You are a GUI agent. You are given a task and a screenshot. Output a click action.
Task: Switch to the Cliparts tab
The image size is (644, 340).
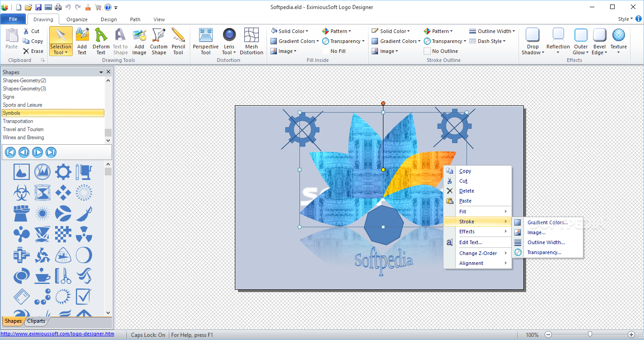pyautogui.click(x=36, y=321)
